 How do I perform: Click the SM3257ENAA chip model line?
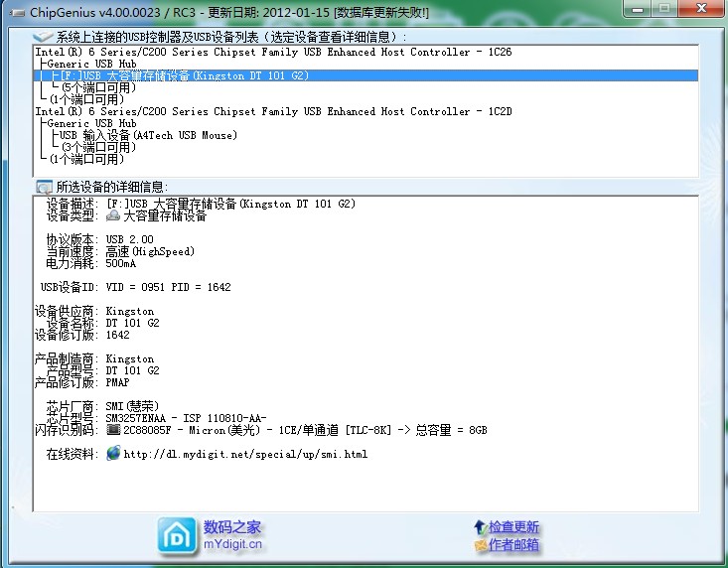(186, 419)
